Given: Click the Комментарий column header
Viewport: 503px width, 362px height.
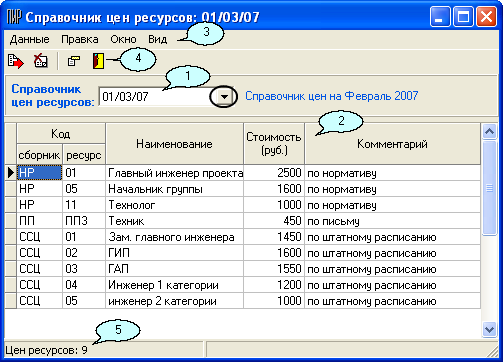Looking at the screenshot, I should point(392,144).
